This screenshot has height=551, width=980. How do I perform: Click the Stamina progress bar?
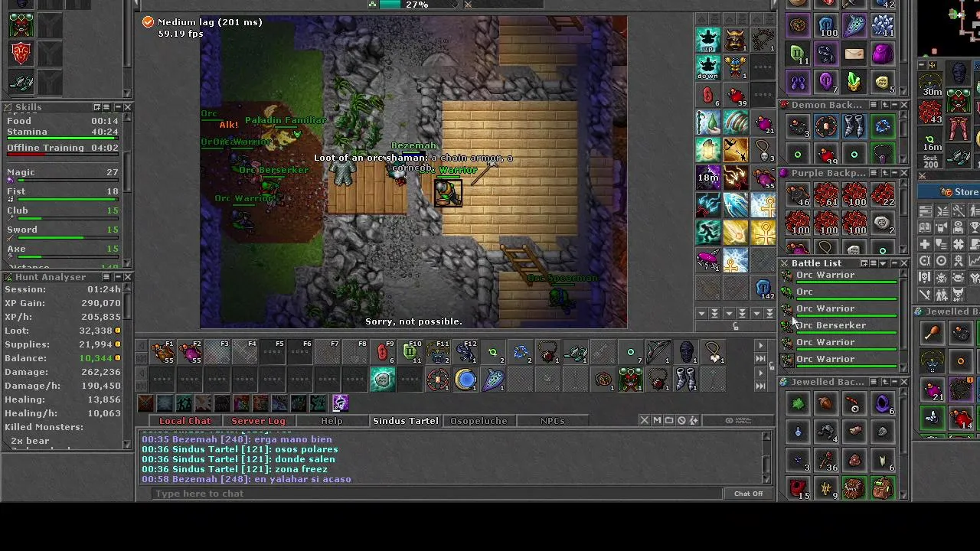pos(63,140)
